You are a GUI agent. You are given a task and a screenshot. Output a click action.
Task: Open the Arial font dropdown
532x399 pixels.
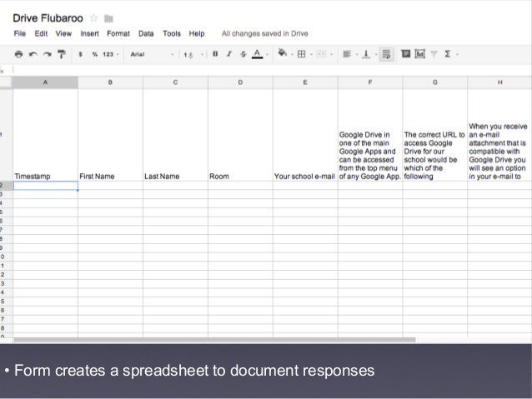click(x=152, y=54)
